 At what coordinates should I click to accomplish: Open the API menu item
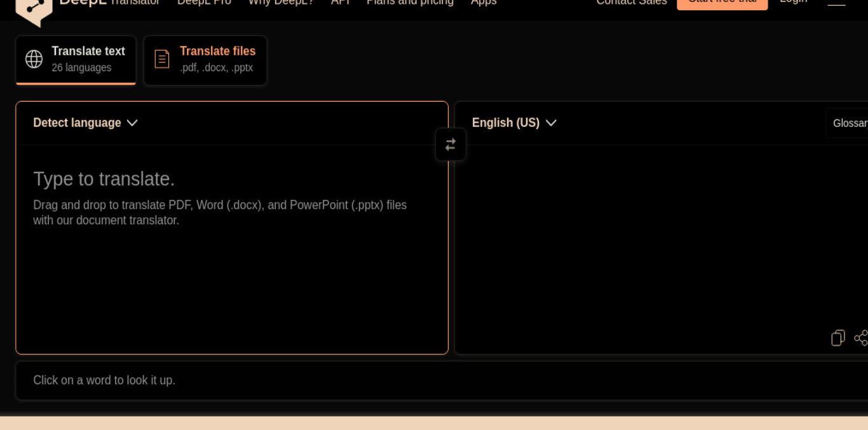click(341, 3)
